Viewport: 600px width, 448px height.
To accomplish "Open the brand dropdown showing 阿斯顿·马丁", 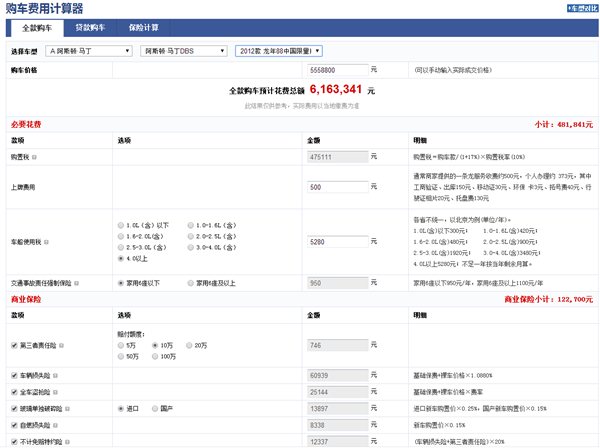I will [89, 51].
